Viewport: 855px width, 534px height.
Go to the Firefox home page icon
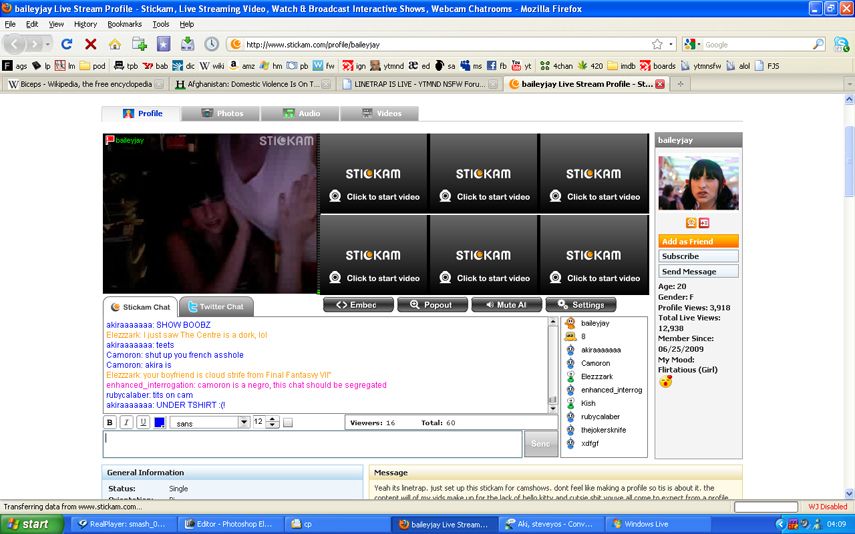tap(115, 44)
